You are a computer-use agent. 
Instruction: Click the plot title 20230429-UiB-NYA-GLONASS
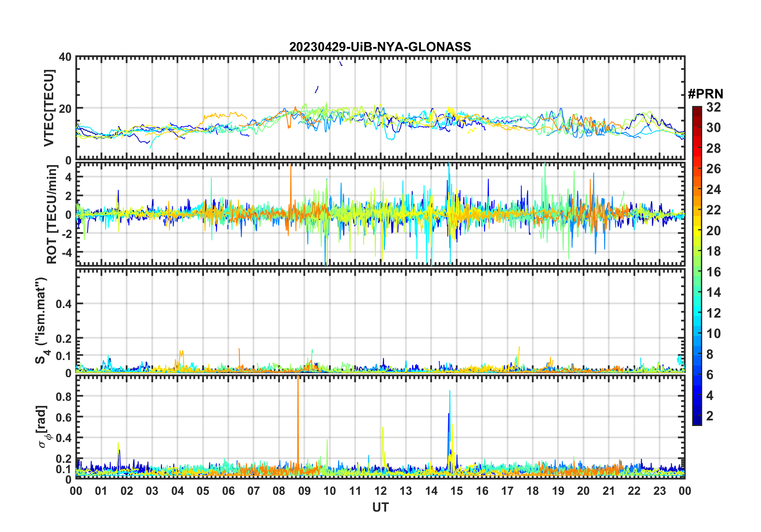click(x=380, y=47)
